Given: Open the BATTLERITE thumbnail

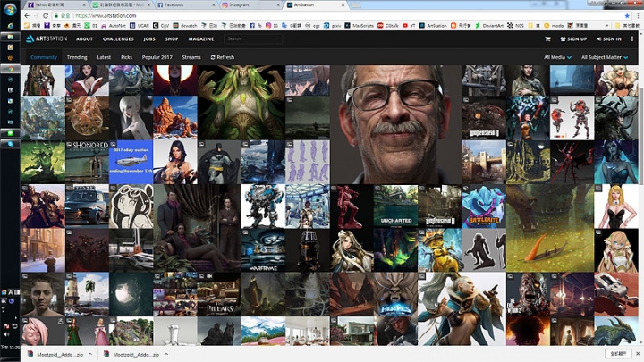Looking at the screenshot, I should (483, 206).
